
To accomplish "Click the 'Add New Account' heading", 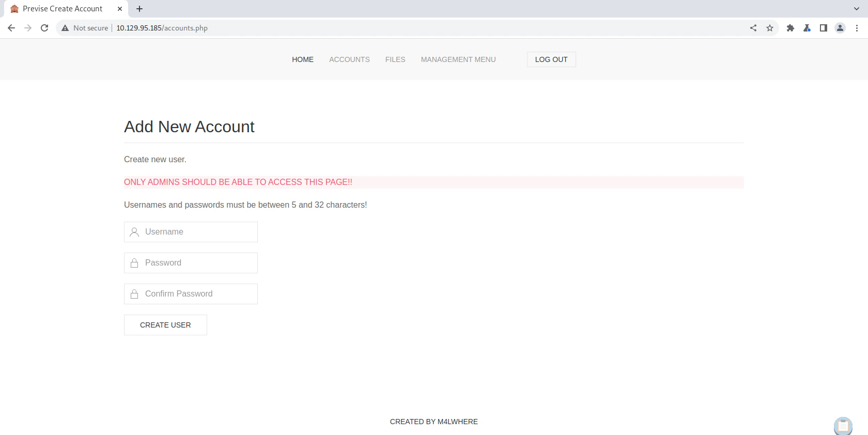I will coord(189,127).
